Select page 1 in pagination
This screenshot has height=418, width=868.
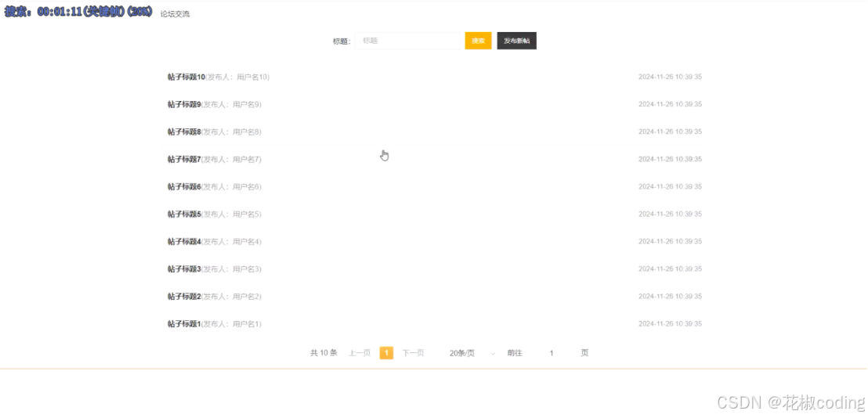tap(386, 353)
